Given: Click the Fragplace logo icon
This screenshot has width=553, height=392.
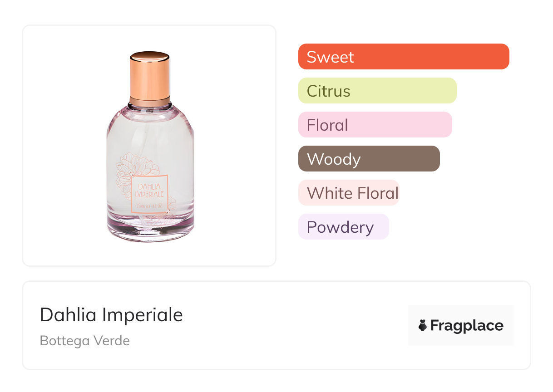Looking at the screenshot, I should 423,325.
